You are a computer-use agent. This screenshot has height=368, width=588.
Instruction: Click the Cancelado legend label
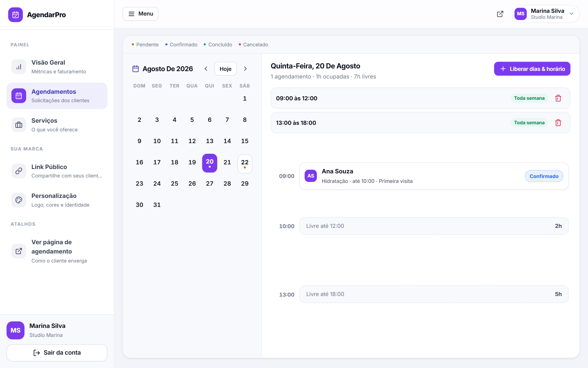click(256, 44)
